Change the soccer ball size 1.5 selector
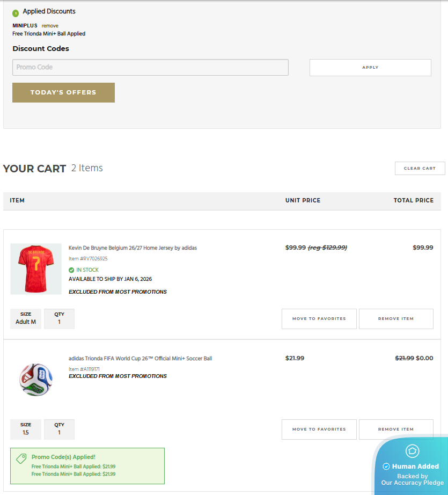Screen dimensions: 448x495 point(26,429)
